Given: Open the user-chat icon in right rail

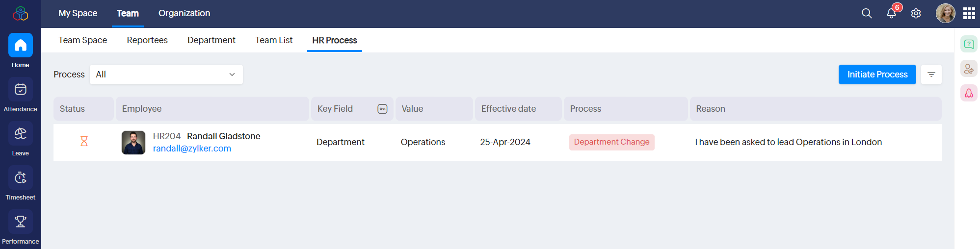Looking at the screenshot, I should tap(969, 69).
